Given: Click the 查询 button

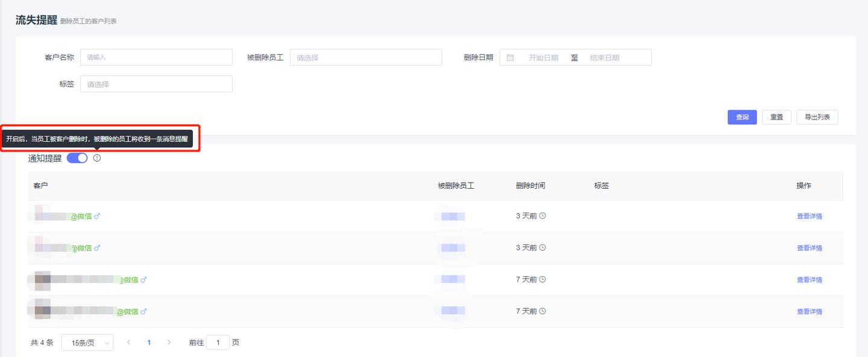Looking at the screenshot, I should 742,118.
